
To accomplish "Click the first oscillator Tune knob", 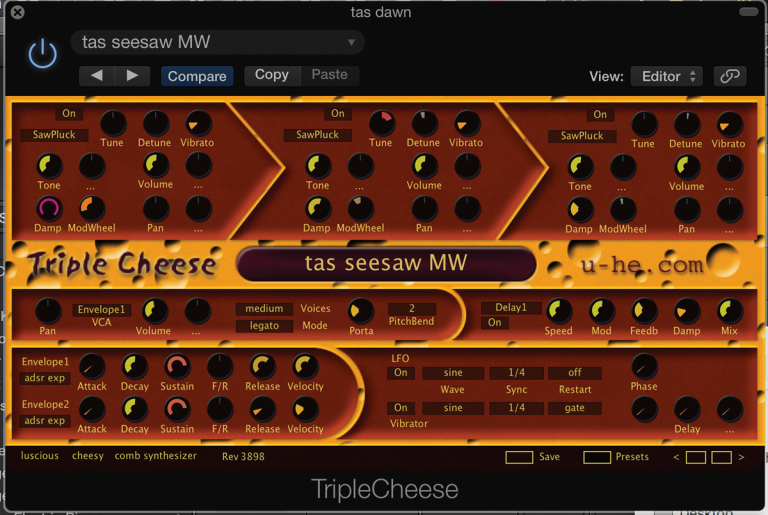I will click(x=113, y=123).
